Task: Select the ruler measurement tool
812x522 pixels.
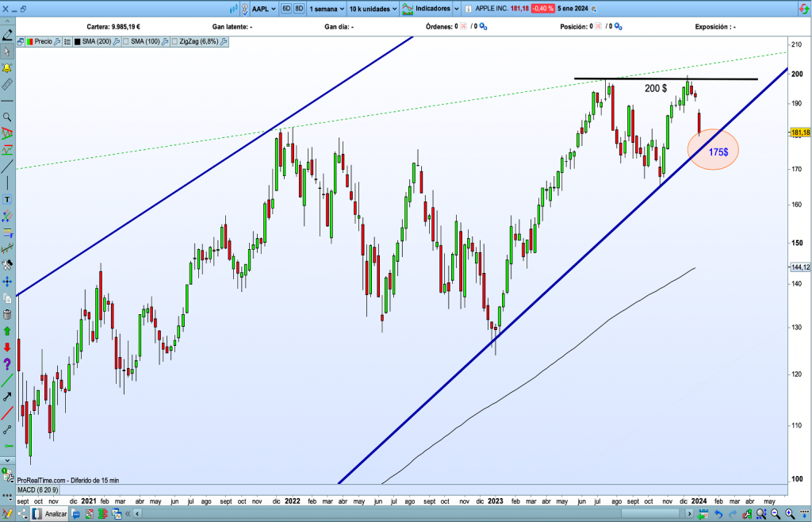Action: [7, 83]
